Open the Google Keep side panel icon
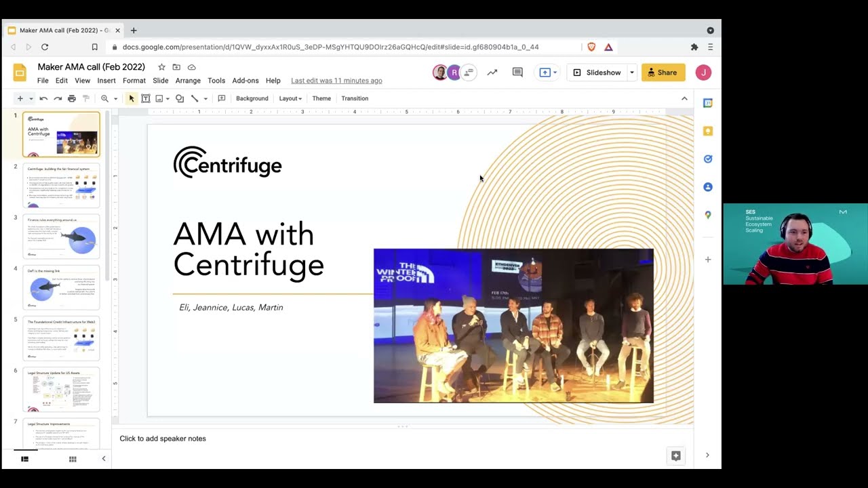Image resolution: width=868 pixels, height=488 pixels. 708,131
